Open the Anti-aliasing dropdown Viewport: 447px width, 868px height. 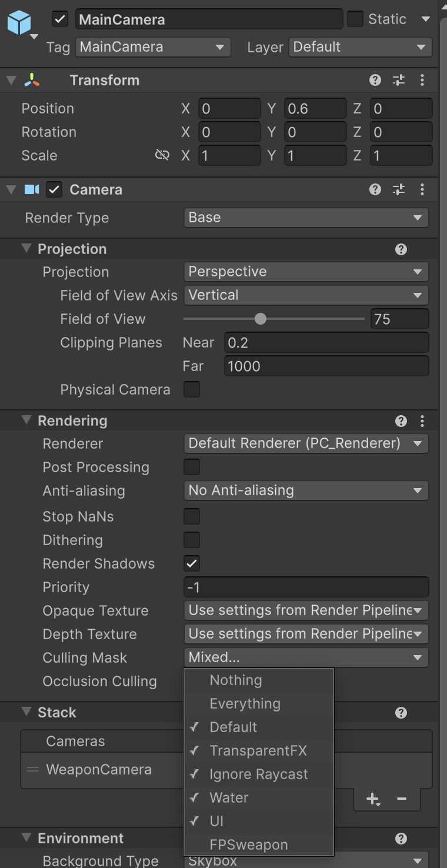(x=306, y=490)
